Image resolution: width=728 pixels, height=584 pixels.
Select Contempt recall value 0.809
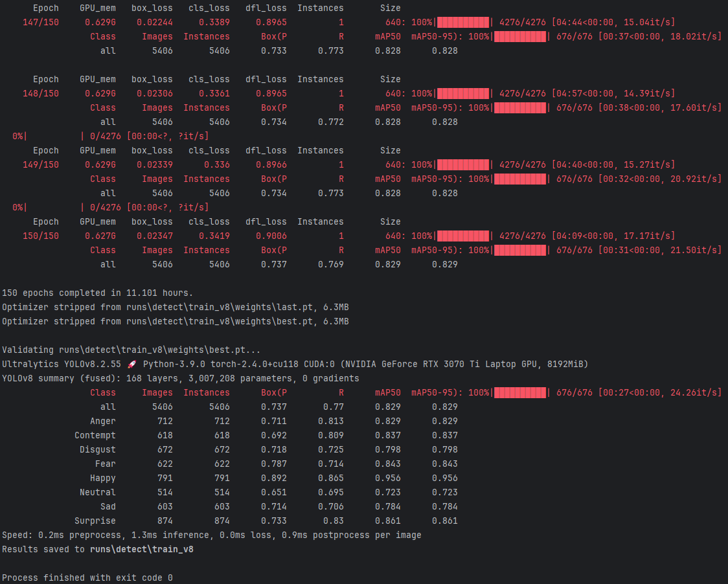tap(330, 436)
